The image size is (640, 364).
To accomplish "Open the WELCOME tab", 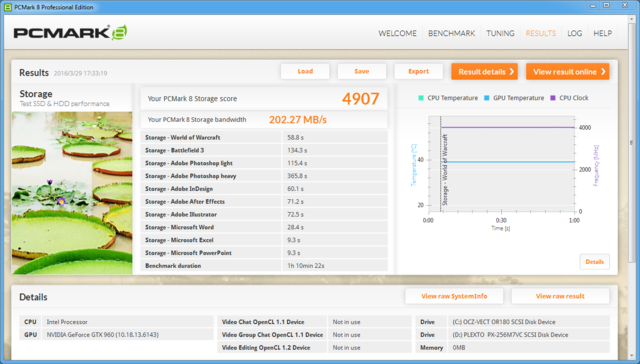I will pos(397,33).
